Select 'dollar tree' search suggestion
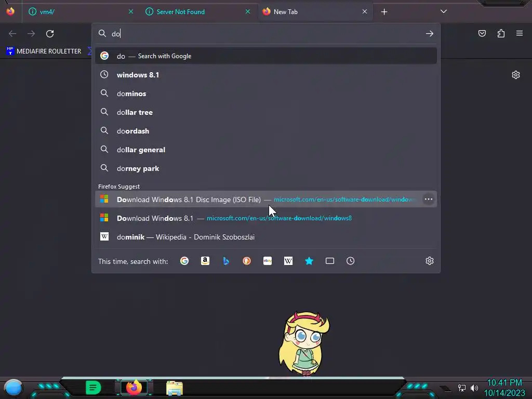 pyautogui.click(x=266, y=112)
